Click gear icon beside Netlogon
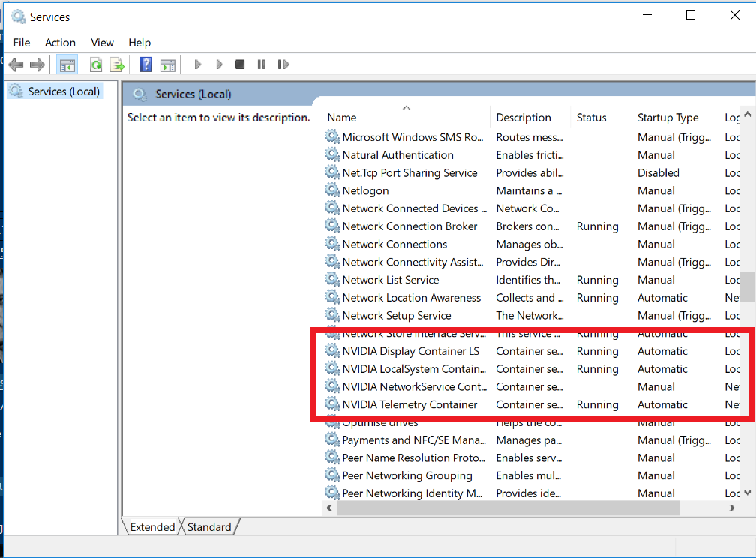 pos(332,190)
